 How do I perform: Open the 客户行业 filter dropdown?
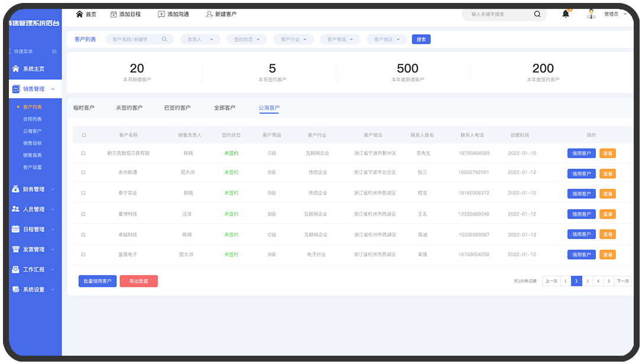(x=294, y=40)
